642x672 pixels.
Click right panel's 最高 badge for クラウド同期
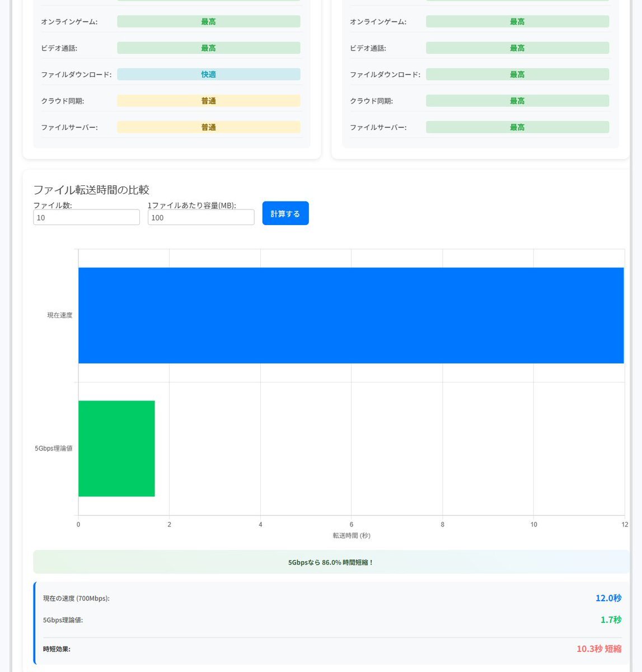point(517,101)
